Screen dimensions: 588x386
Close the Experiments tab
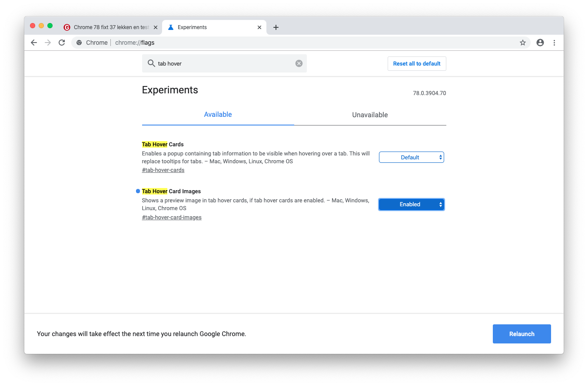click(x=259, y=27)
